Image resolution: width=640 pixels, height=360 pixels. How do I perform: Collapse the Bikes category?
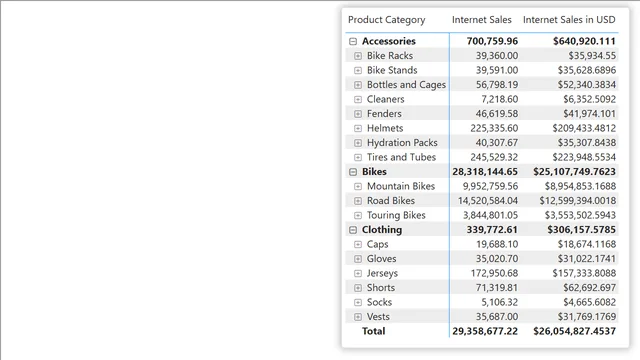coord(353,172)
